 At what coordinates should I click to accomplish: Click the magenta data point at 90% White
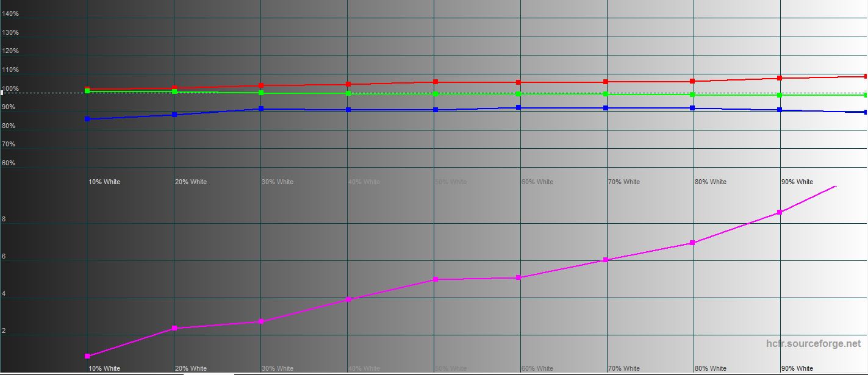pos(780,212)
